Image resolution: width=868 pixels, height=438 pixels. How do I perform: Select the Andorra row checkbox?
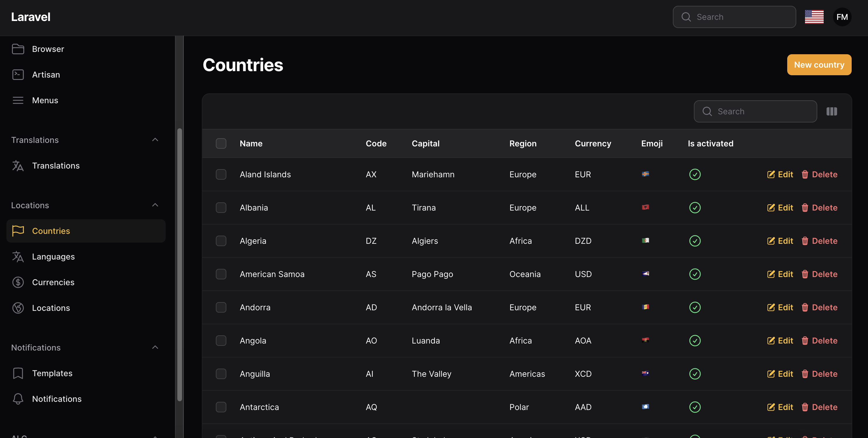[x=221, y=307]
